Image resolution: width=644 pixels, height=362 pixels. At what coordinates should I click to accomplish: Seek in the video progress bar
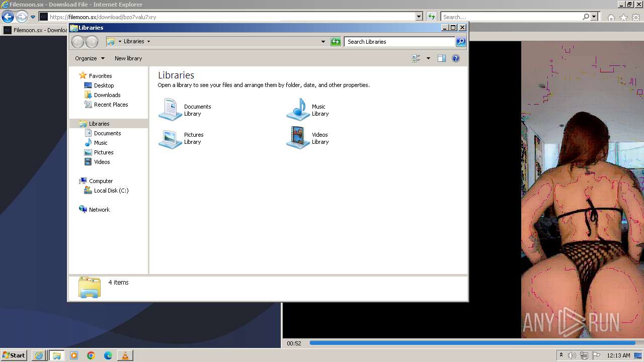[472, 343]
